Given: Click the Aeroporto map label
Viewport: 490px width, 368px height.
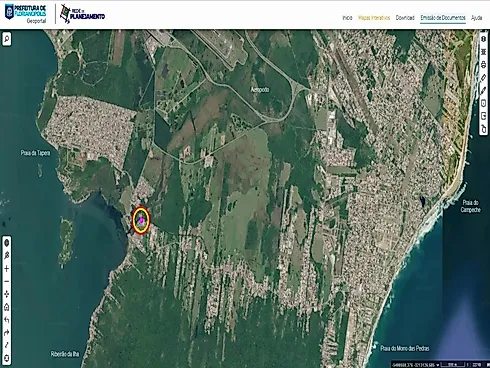Looking at the screenshot, I should pos(260,90).
